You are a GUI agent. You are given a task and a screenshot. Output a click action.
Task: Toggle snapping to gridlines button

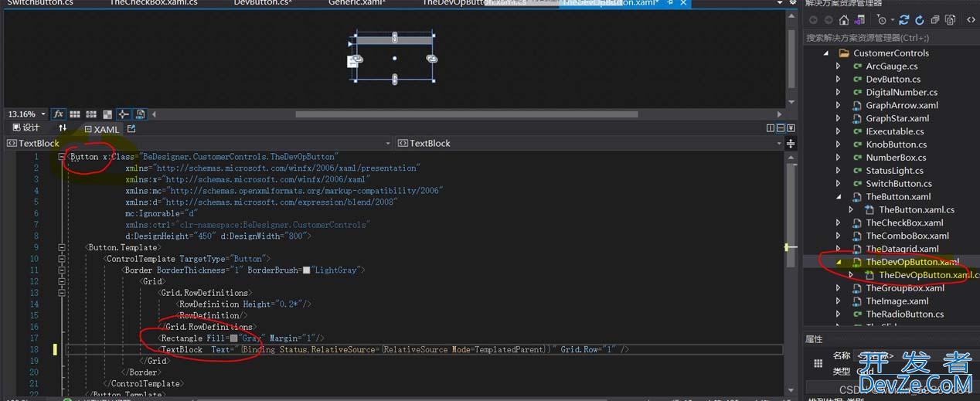coord(91,114)
